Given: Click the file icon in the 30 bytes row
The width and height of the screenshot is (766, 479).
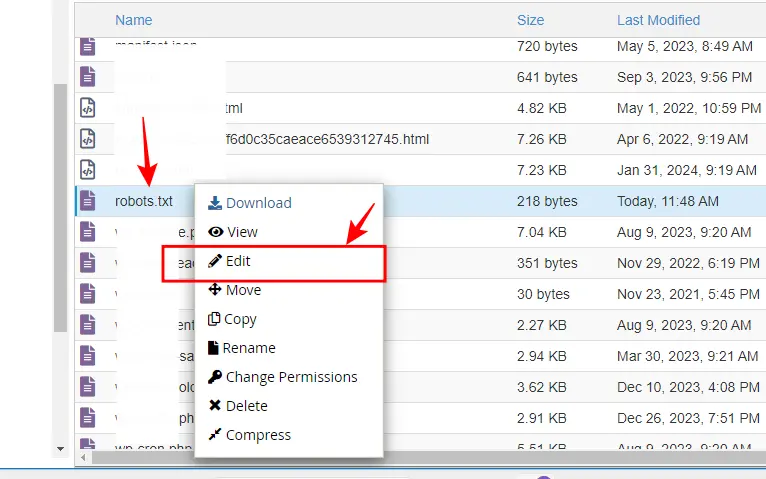Looking at the screenshot, I should click(x=87, y=294).
